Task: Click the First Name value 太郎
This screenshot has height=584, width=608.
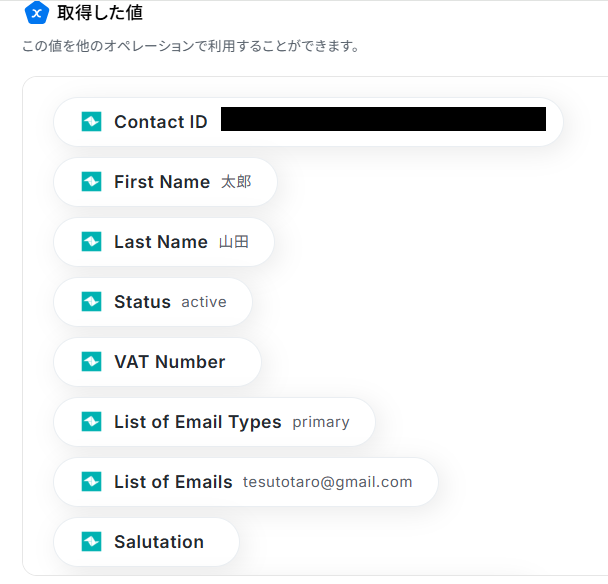Action: click(x=236, y=182)
